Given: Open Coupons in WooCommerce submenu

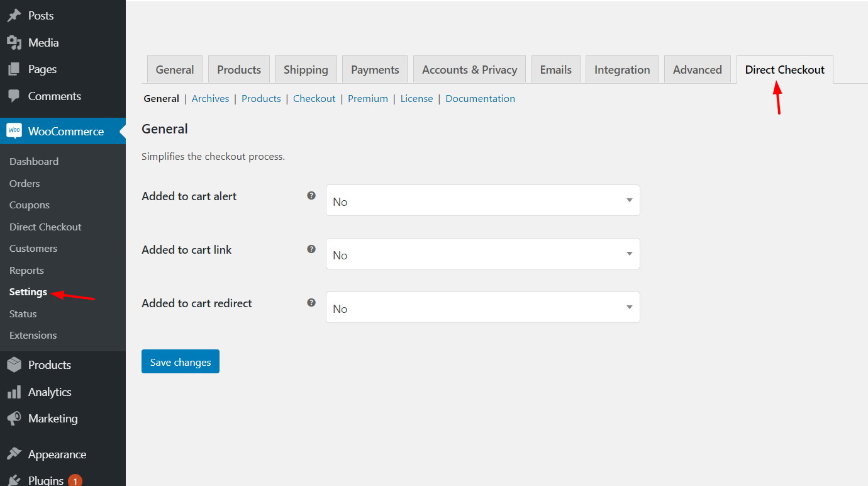Looking at the screenshot, I should coord(30,205).
